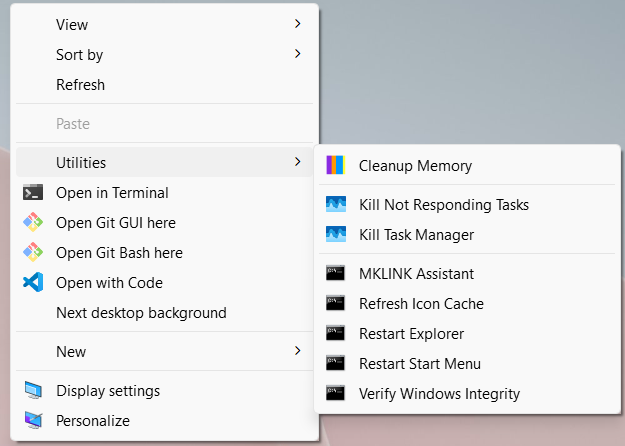Choose Open in Terminal
The width and height of the screenshot is (625, 446).
point(164,193)
